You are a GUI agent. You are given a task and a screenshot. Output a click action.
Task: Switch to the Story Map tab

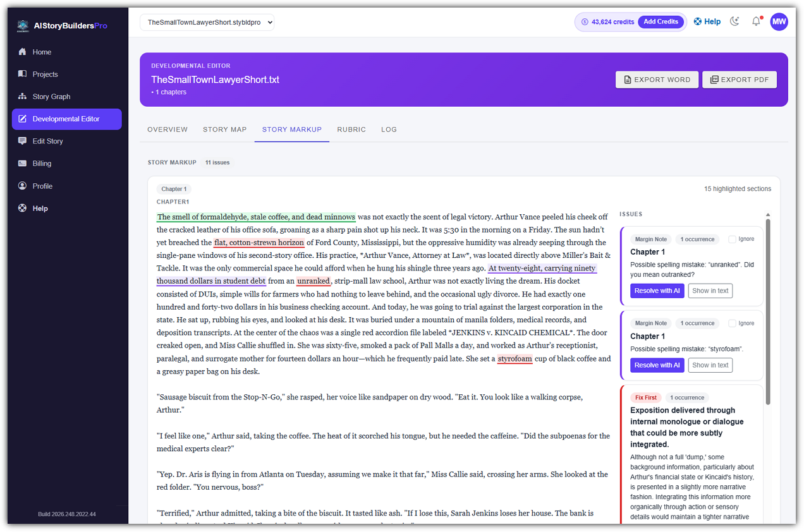tap(224, 130)
